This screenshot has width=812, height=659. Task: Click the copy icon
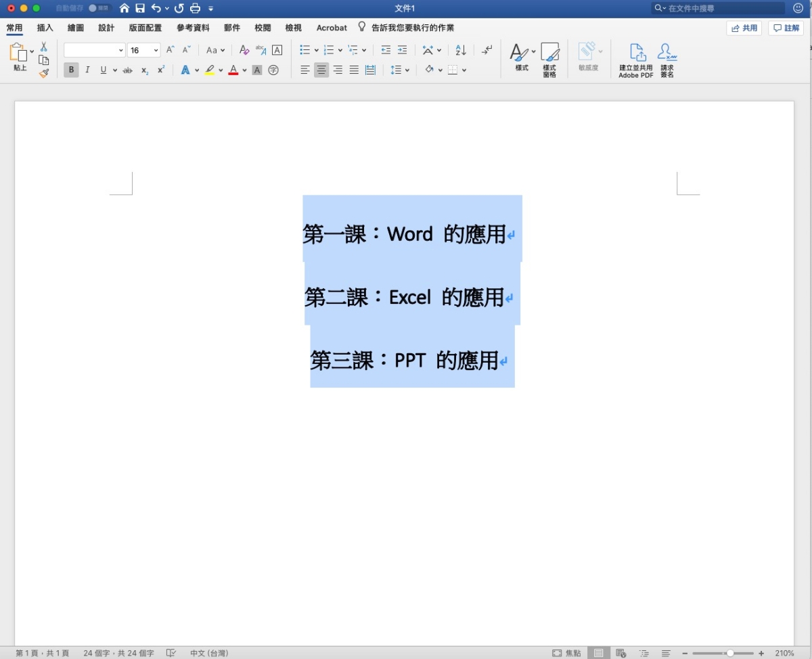[x=44, y=60]
